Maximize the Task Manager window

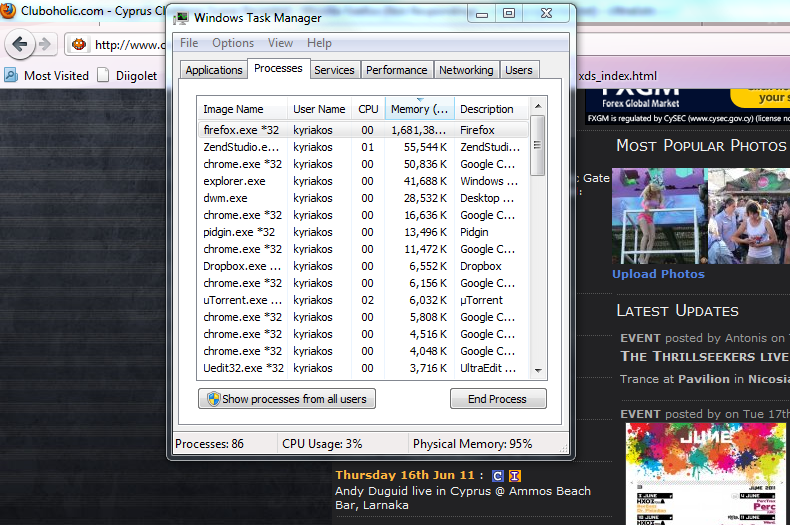pos(509,14)
